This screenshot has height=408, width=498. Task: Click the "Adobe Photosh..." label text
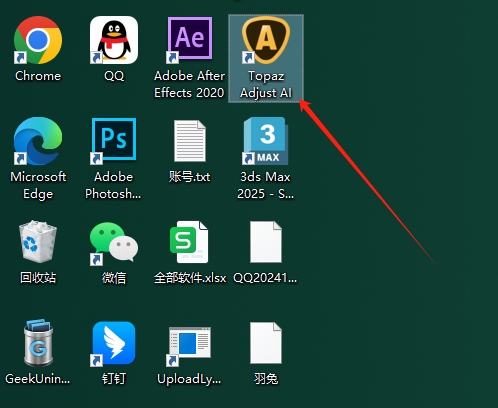pos(113,185)
